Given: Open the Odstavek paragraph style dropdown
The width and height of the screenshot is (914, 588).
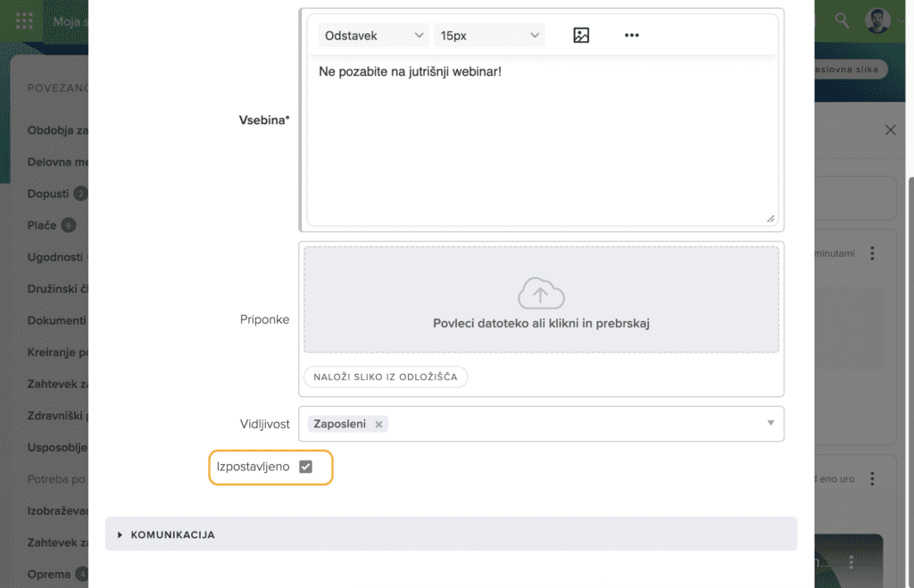Looking at the screenshot, I should 372,36.
